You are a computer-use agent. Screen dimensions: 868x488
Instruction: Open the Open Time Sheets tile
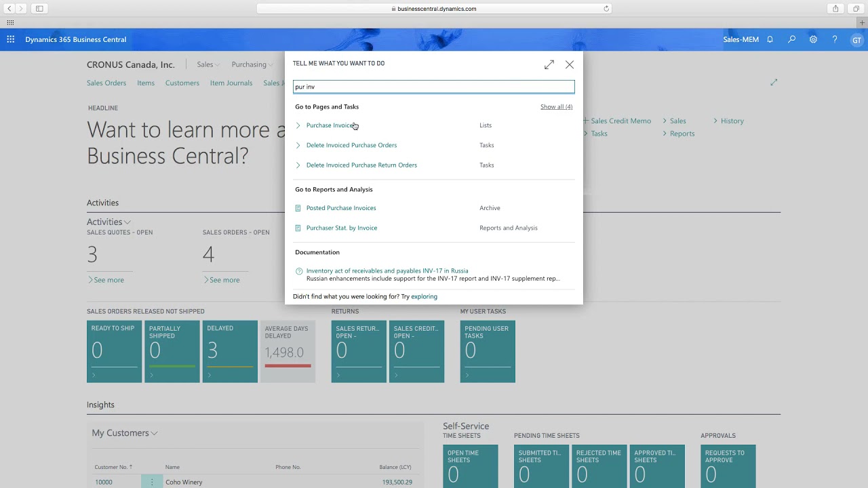pos(471,466)
